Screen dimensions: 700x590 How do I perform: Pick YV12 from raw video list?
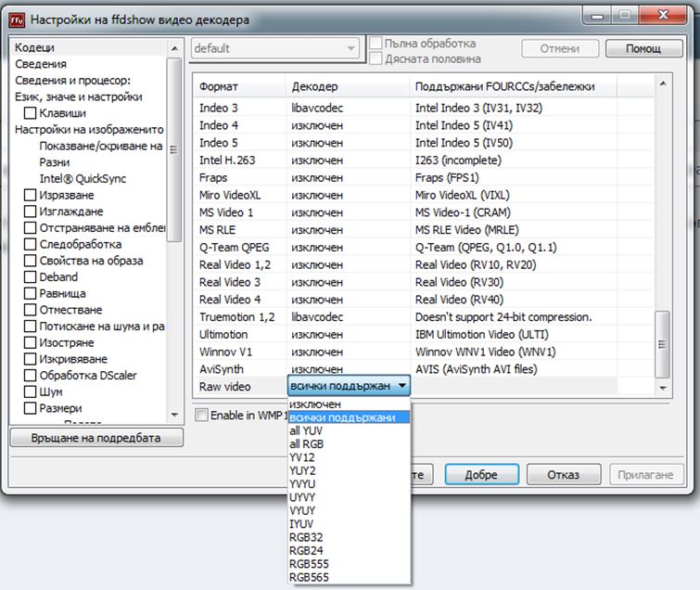349,457
